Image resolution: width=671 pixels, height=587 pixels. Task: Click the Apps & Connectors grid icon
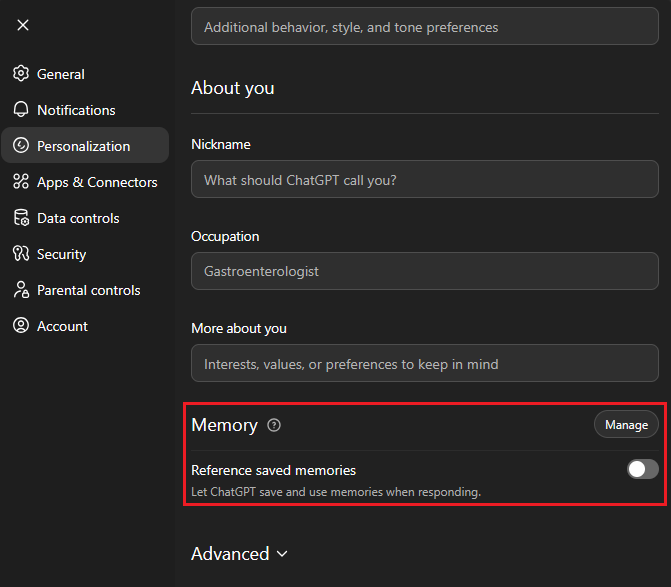pos(20,182)
